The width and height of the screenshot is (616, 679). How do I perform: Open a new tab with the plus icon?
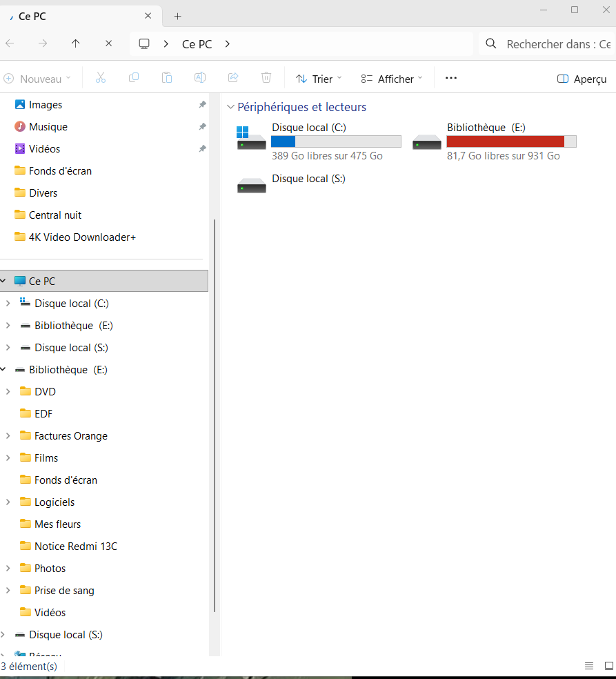point(177,17)
